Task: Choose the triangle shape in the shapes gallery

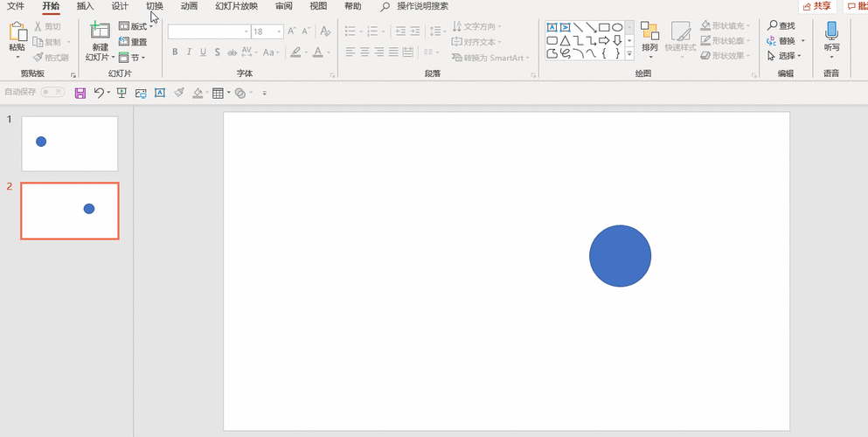Action: (565, 40)
